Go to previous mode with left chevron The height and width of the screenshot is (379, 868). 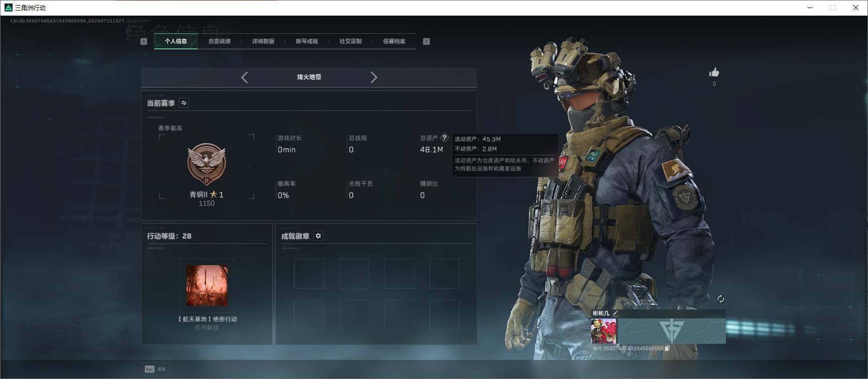click(x=244, y=78)
